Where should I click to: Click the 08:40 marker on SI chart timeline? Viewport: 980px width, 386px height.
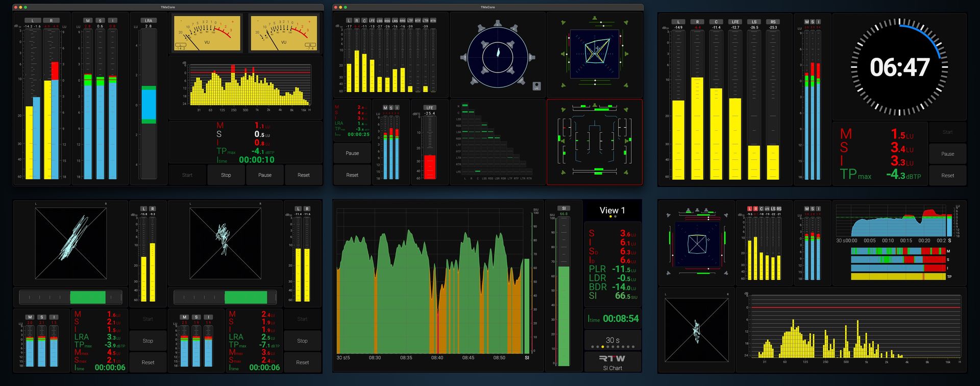coord(437,358)
